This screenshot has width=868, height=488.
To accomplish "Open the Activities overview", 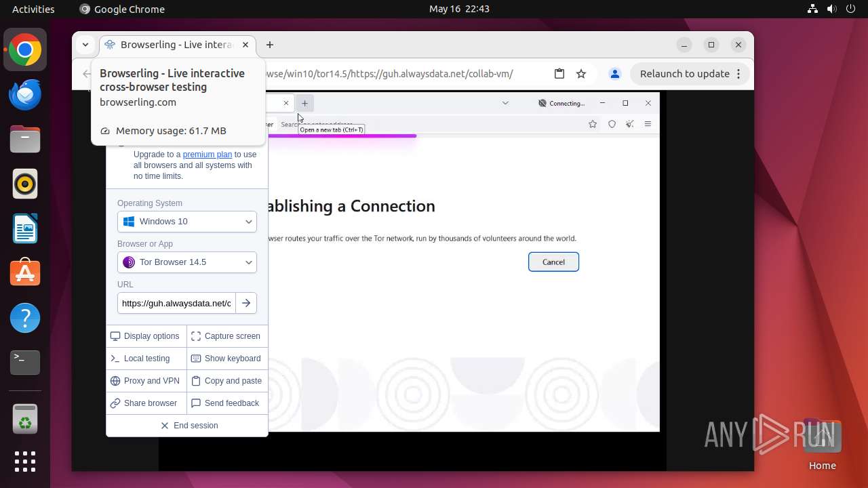I will click(x=33, y=9).
